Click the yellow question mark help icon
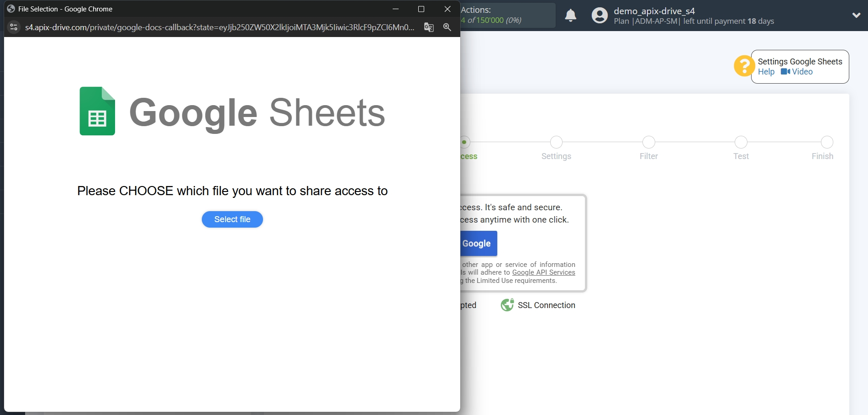This screenshot has height=415, width=868. click(744, 66)
